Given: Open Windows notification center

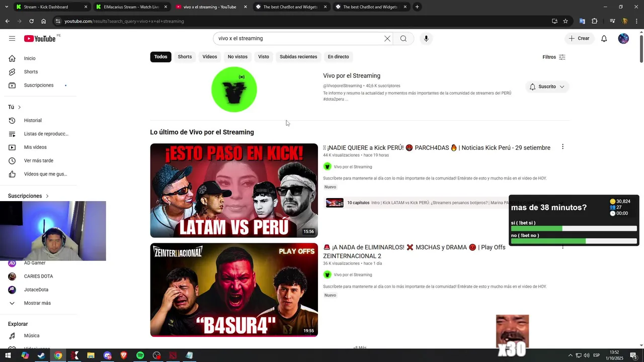Looking at the screenshot, I should coord(633,355).
